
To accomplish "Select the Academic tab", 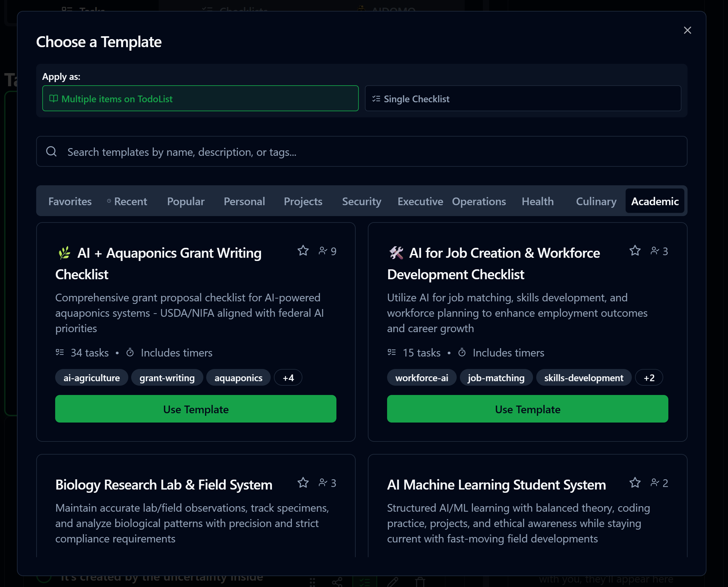I will pos(655,201).
